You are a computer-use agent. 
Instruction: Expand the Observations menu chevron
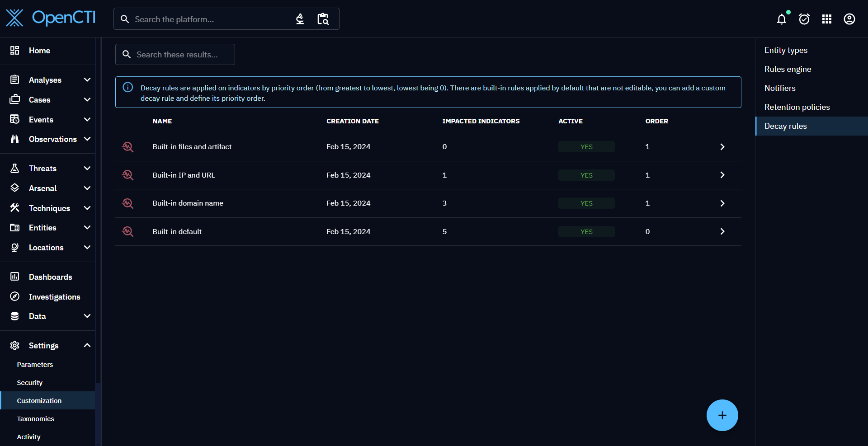pyautogui.click(x=87, y=139)
